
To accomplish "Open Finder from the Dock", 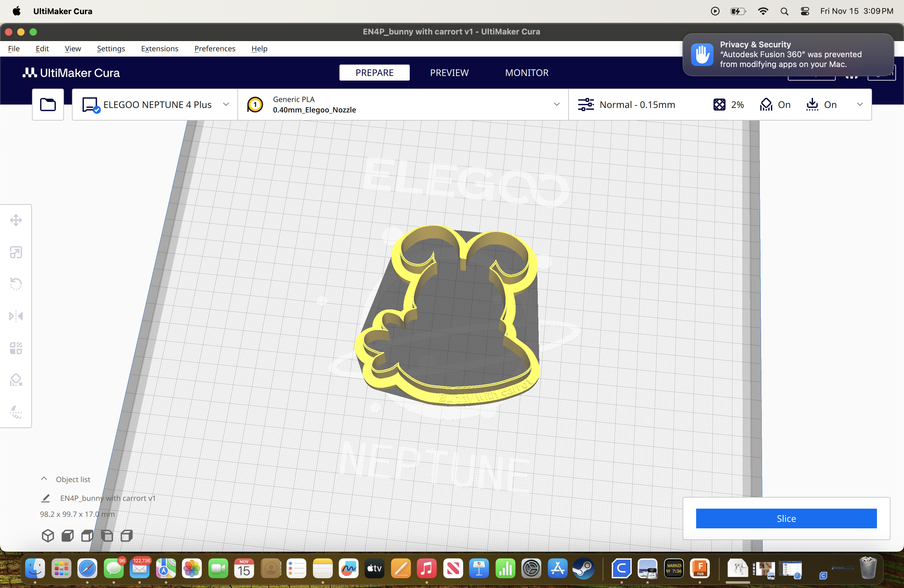I will [x=35, y=569].
